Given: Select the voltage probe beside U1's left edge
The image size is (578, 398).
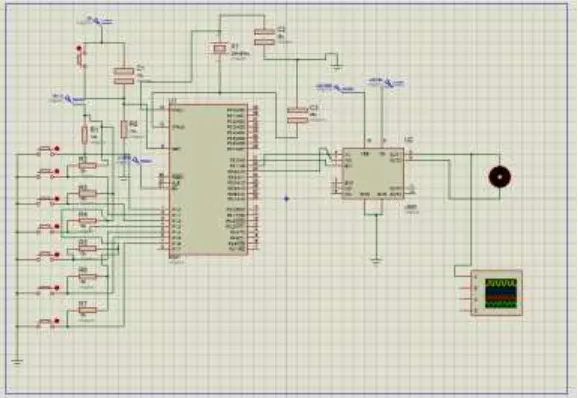Looking at the screenshot, I should 136,160.
